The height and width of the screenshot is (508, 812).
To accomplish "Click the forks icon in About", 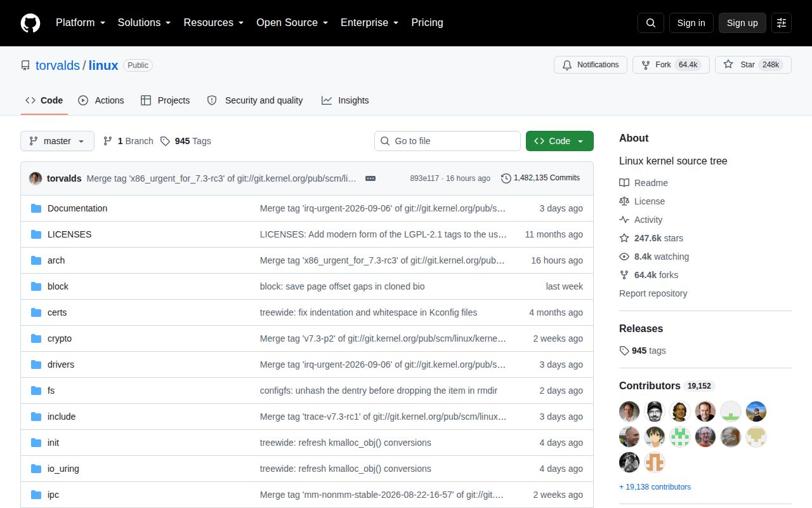I will point(624,275).
